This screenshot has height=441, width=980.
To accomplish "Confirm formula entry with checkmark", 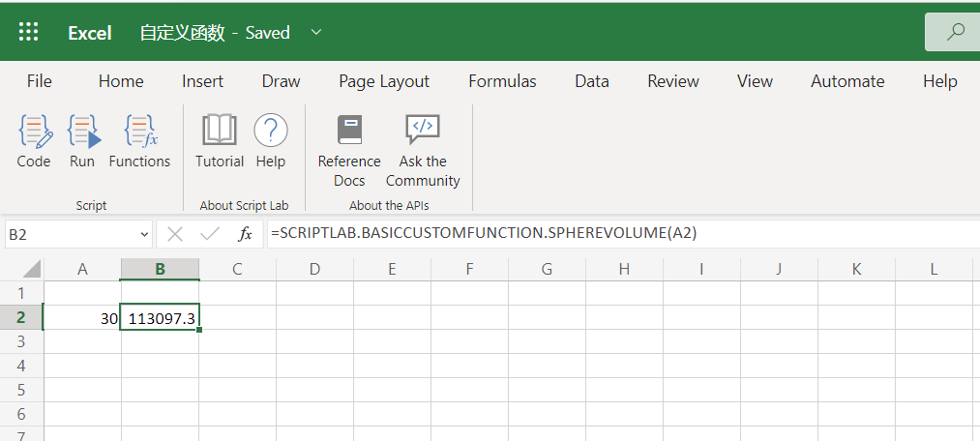I will pyautogui.click(x=210, y=234).
